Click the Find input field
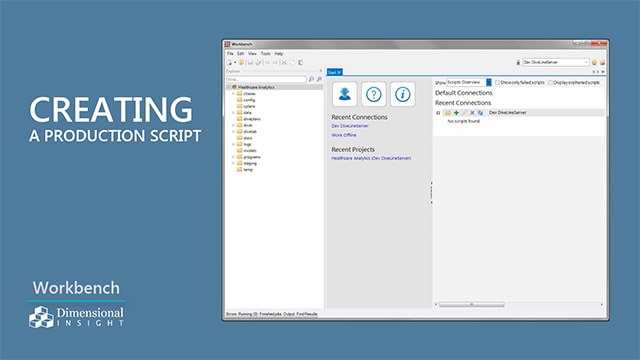 pos(267,79)
